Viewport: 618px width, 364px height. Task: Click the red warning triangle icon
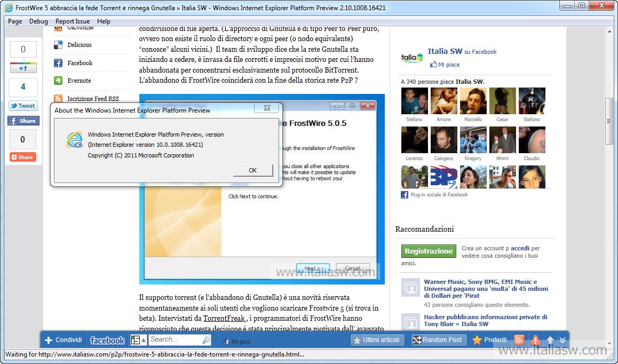click(x=535, y=340)
